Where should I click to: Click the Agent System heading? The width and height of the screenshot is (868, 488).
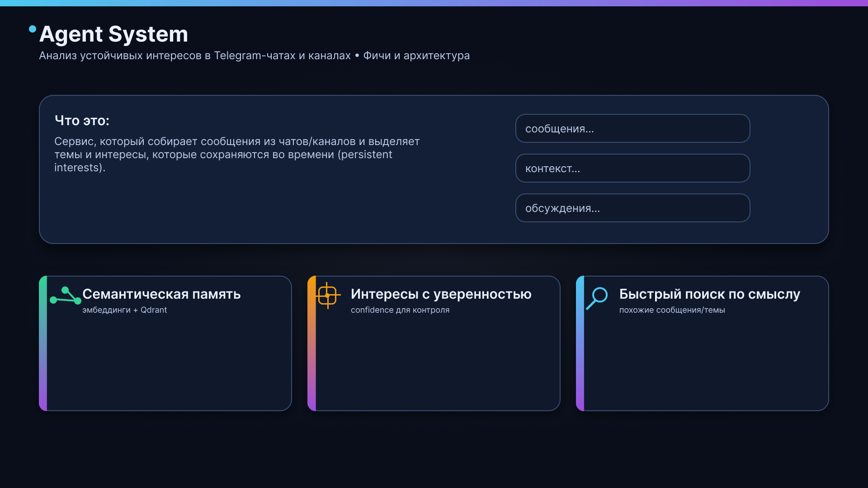[113, 34]
